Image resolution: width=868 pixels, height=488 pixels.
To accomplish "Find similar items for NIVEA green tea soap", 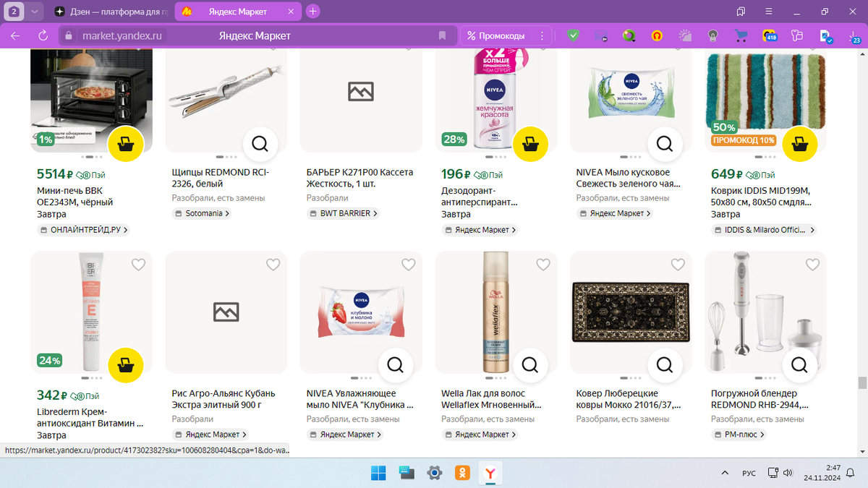I will point(665,143).
